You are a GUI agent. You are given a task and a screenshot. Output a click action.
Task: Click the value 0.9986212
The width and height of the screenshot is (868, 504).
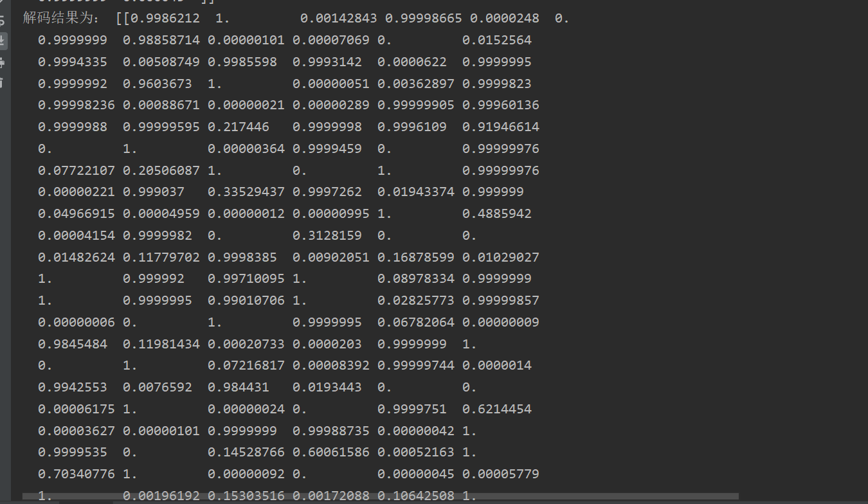click(x=166, y=19)
